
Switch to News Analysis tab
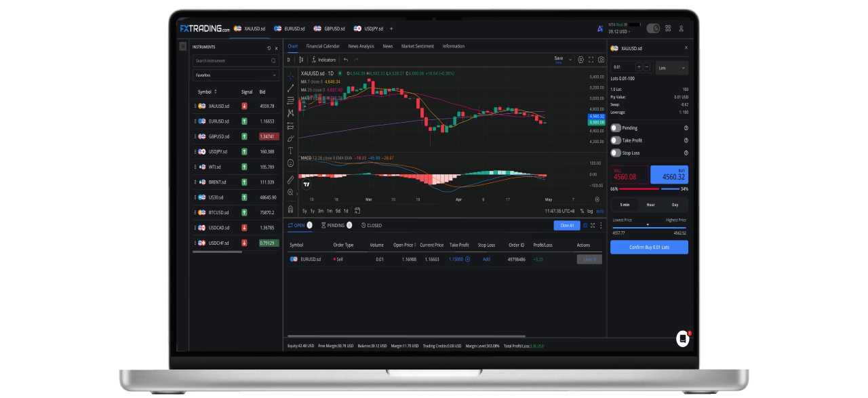(x=361, y=46)
